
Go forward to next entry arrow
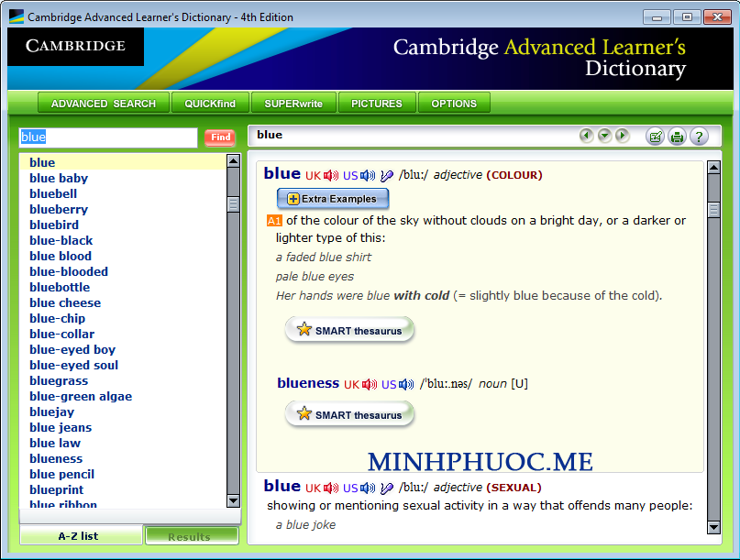click(622, 136)
